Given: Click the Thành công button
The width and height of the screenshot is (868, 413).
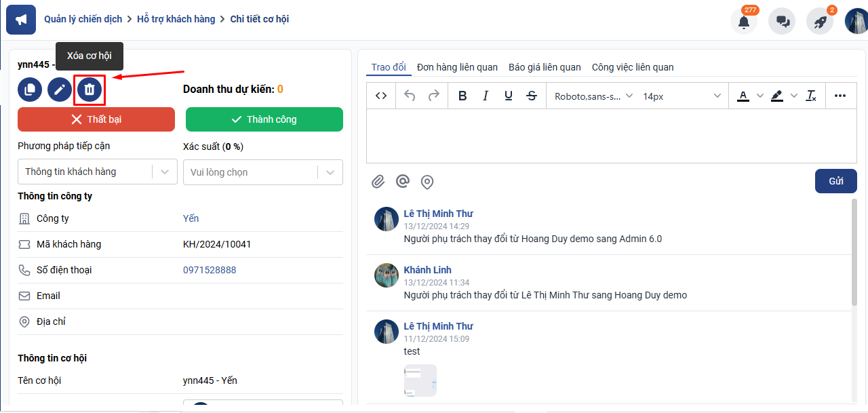Looking at the screenshot, I should click(264, 119).
